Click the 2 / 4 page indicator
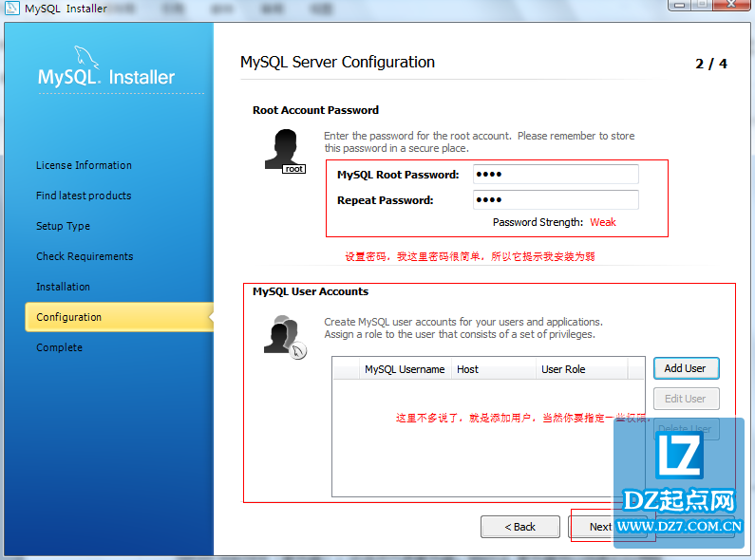This screenshot has width=755, height=560. 711,64
